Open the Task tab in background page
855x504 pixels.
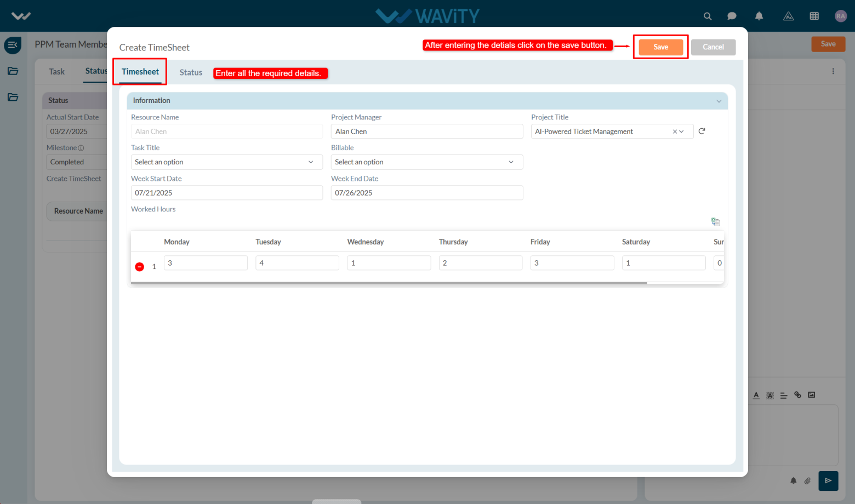tap(56, 72)
